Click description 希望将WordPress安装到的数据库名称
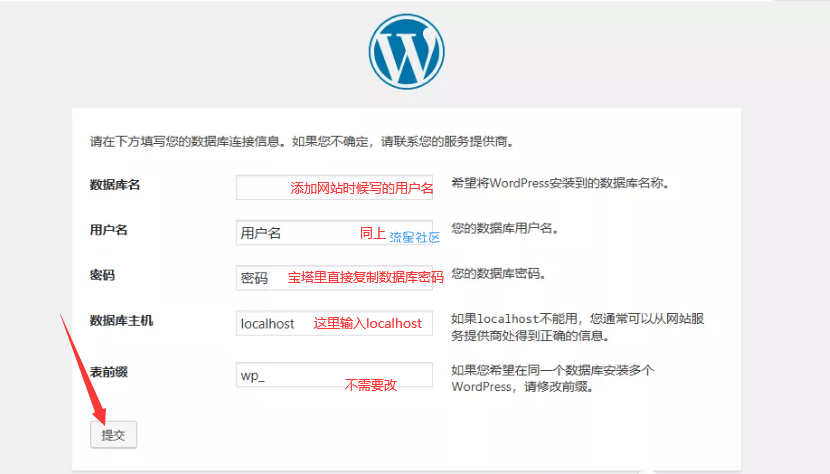 [x=561, y=183]
